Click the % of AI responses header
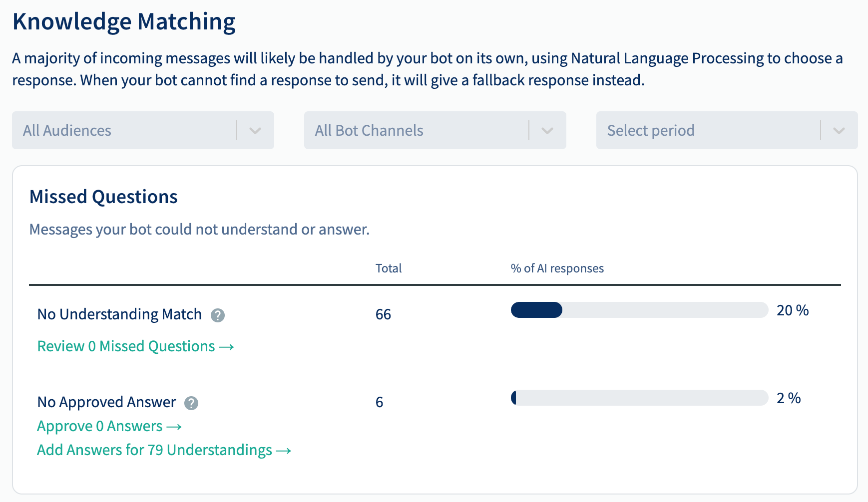868x502 pixels. (557, 268)
